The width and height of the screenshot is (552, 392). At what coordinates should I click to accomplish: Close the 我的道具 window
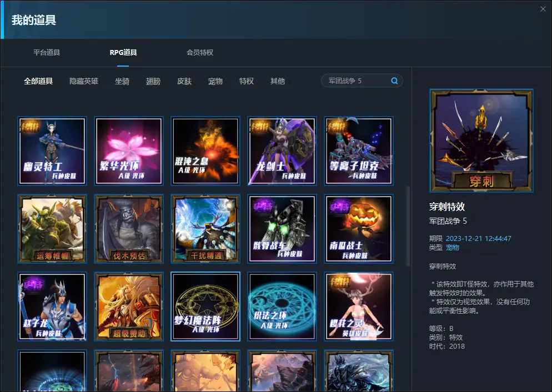tap(543, 9)
